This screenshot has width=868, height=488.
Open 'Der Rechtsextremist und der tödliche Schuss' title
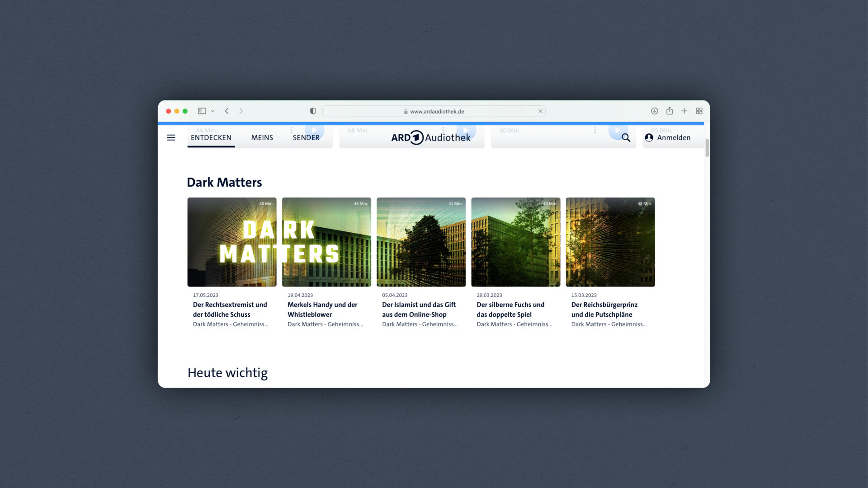[x=230, y=310]
